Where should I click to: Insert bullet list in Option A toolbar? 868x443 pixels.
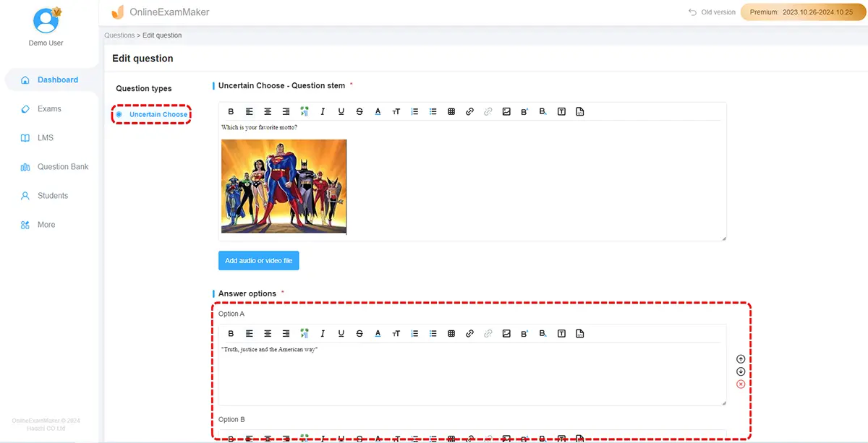[x=433, y=333]
